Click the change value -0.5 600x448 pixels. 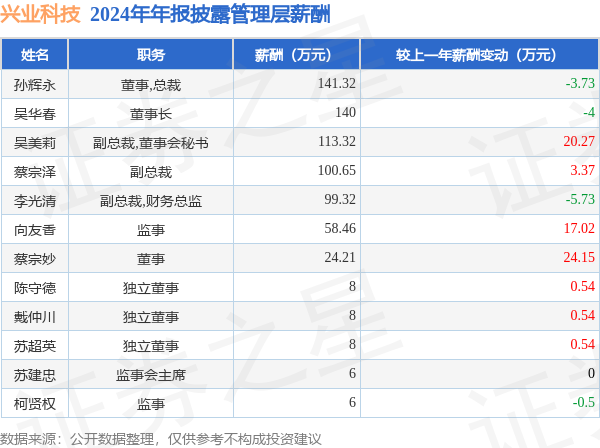point(584,402)
